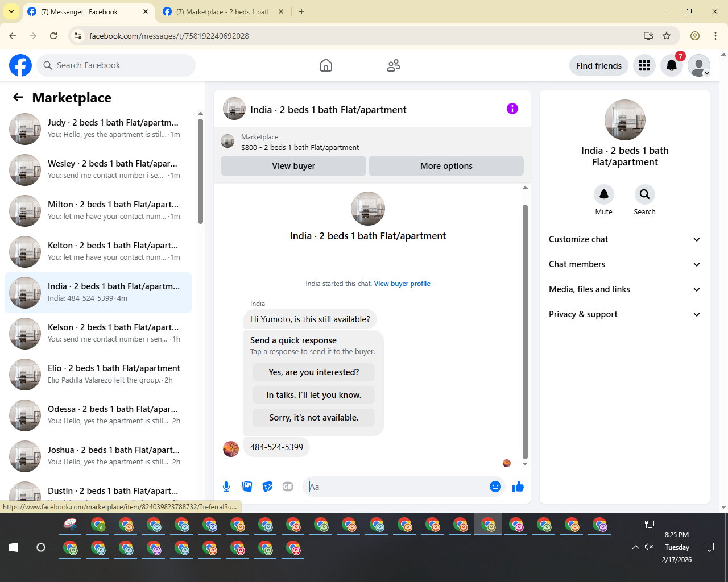This screenshot has width=728, height=582.
Task: Open Windows search circle on taskbar
Action: coord(41,547)
